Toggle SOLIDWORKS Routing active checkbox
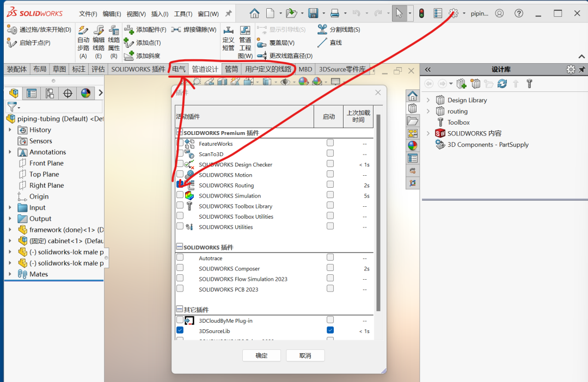The image size is (588, 382). [x=180, y=184]
